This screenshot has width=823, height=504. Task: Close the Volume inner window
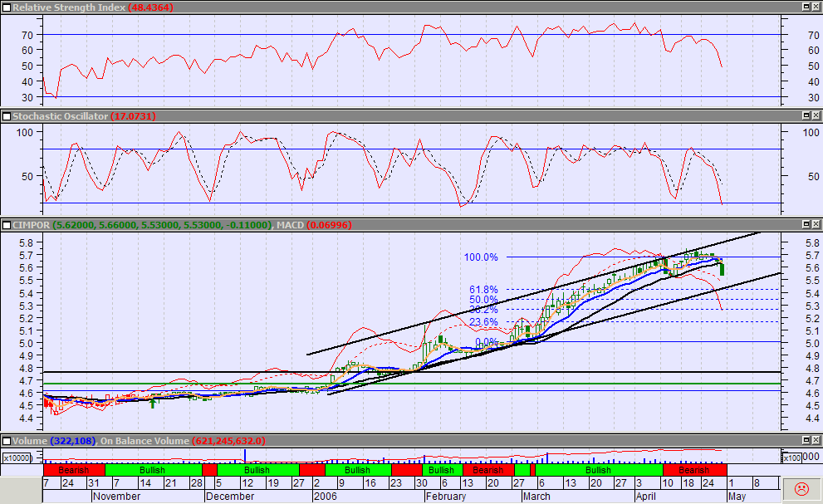click(816, 440)
